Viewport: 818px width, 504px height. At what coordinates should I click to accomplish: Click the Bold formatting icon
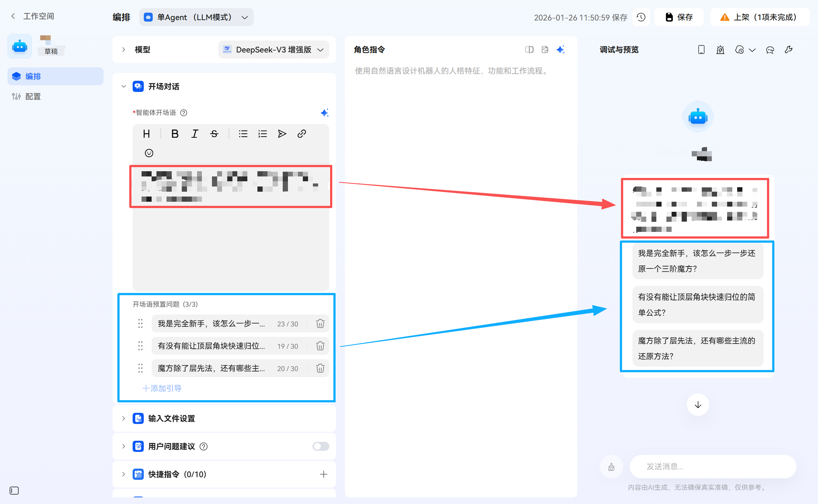point(175,134)
